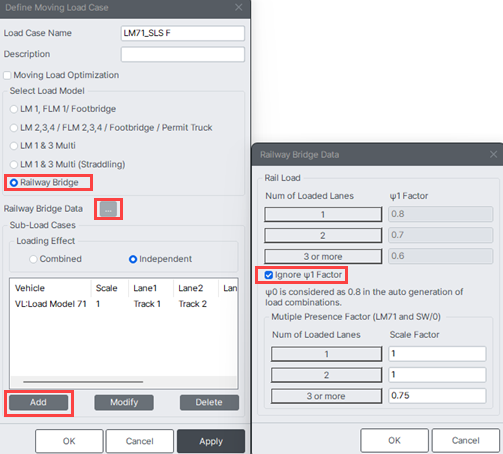Delete the selected sub-load case
503x454 pixels.
coord(209,403)
